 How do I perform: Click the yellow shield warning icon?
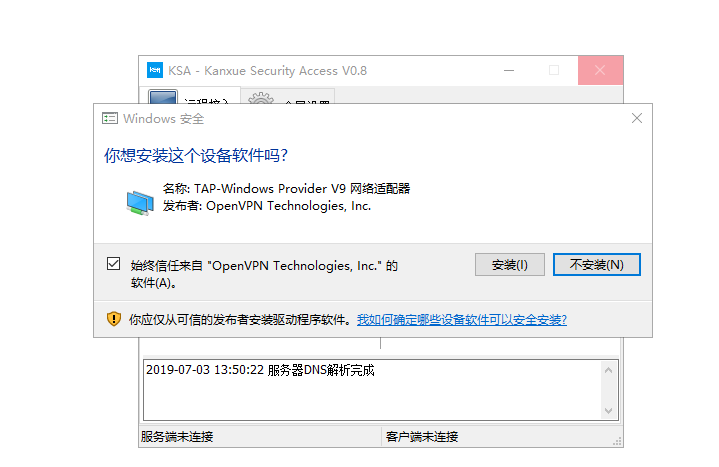(114, 319)
